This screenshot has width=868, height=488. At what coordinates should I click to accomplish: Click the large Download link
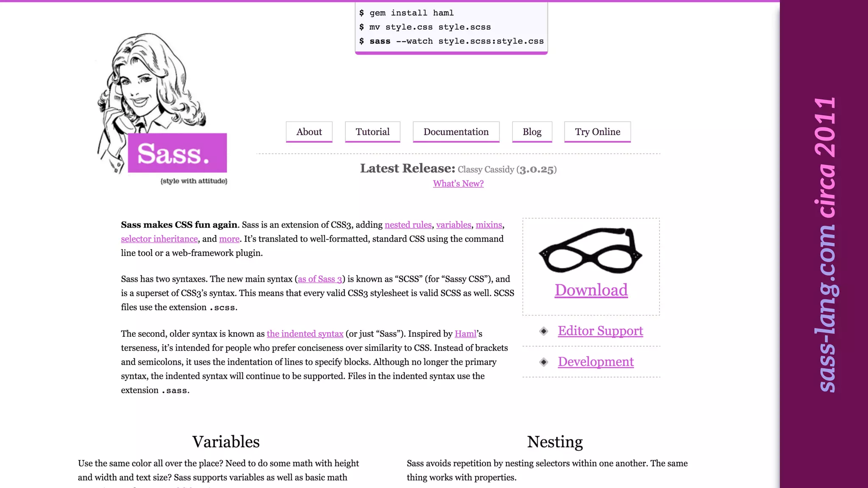click(591, 290)
